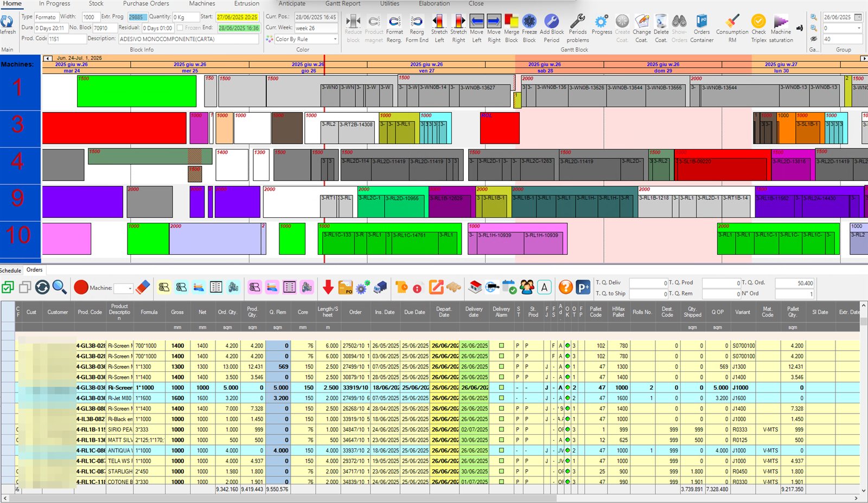Screen dimensions: 868x503
Task: Toggle the Frozen checkbox
Action: [x=180, y=28]
